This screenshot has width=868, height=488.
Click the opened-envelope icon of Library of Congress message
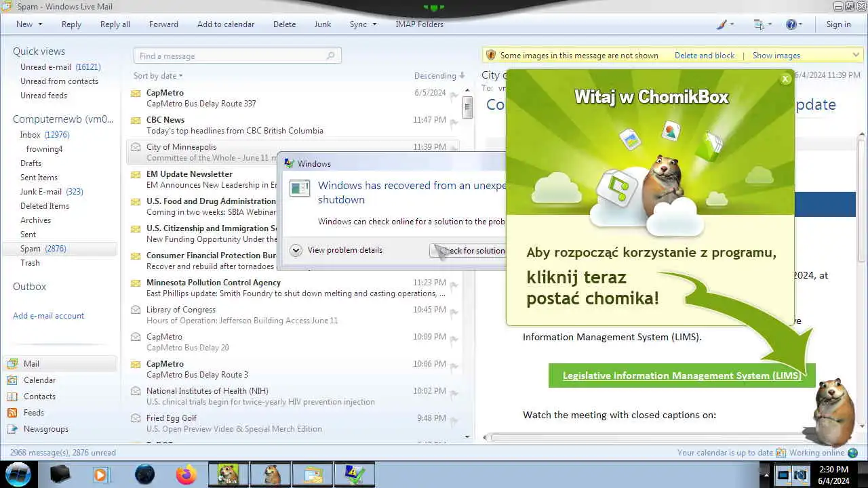click(136, 310)
